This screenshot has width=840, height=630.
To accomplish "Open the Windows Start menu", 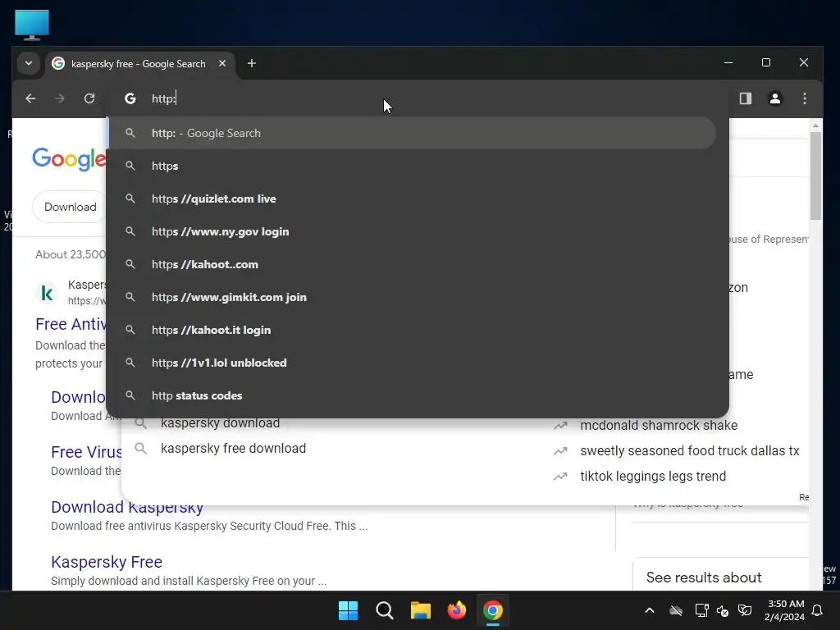I will tap(348, 610).
